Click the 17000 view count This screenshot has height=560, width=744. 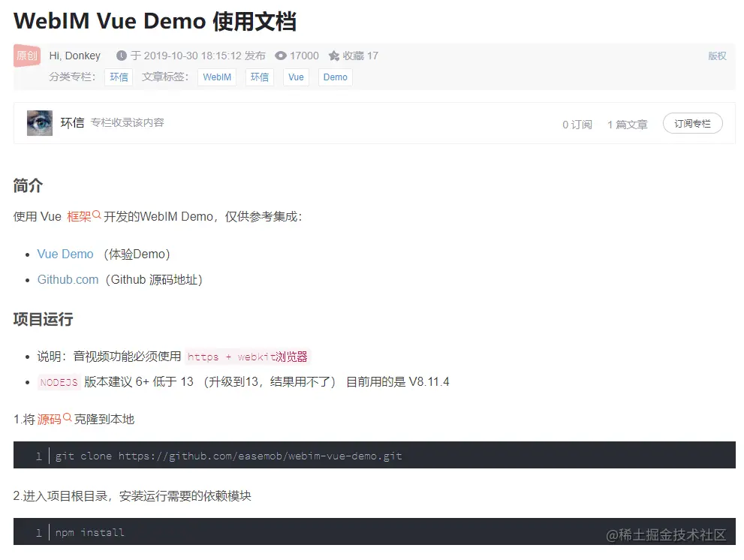(x=304, y=56)
